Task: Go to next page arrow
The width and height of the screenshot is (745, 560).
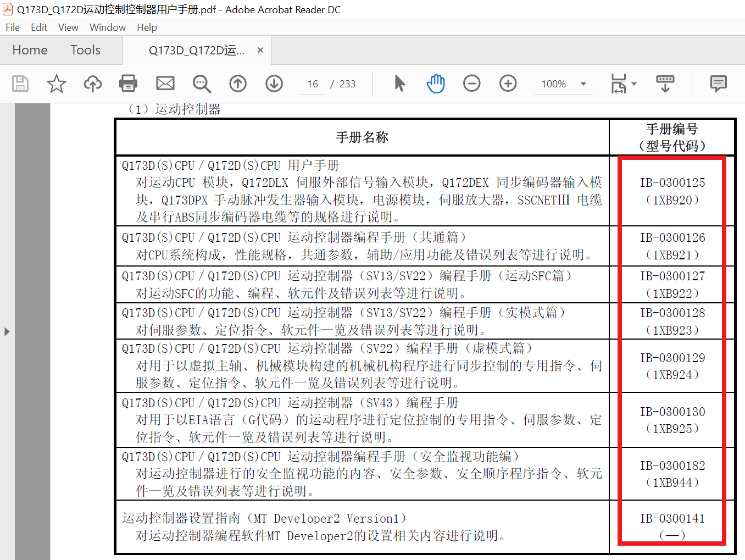Action: 274,84
